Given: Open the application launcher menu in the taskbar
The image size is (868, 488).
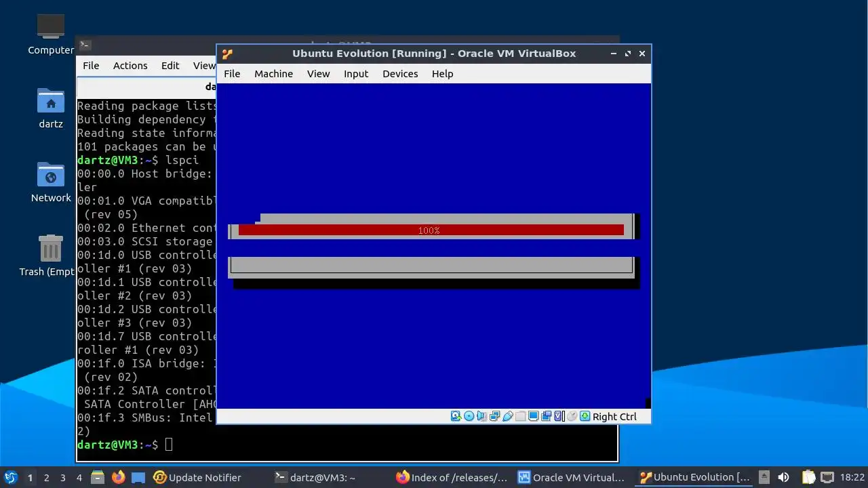Looking at the screenshot, I should 10,477.
